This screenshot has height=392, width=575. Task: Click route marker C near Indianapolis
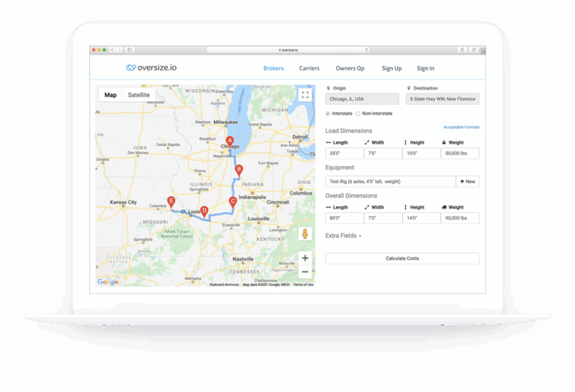(x=232, y=200)
